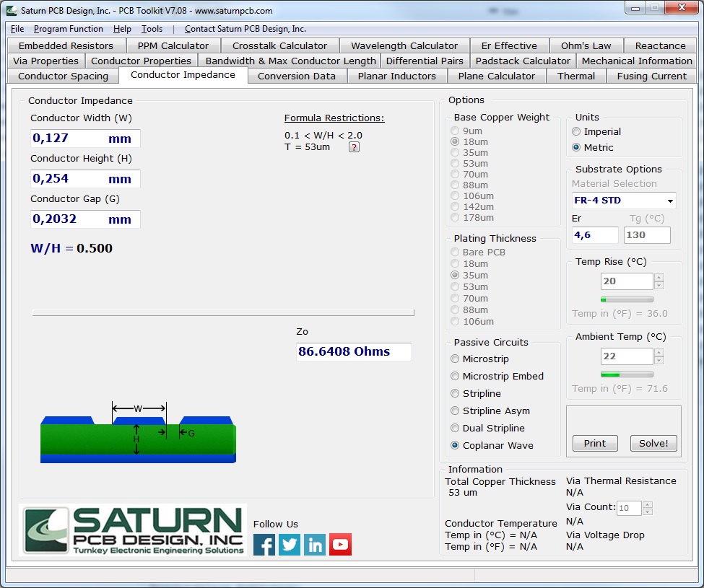Switch to the Conversion Data tab

coord(296,76)
